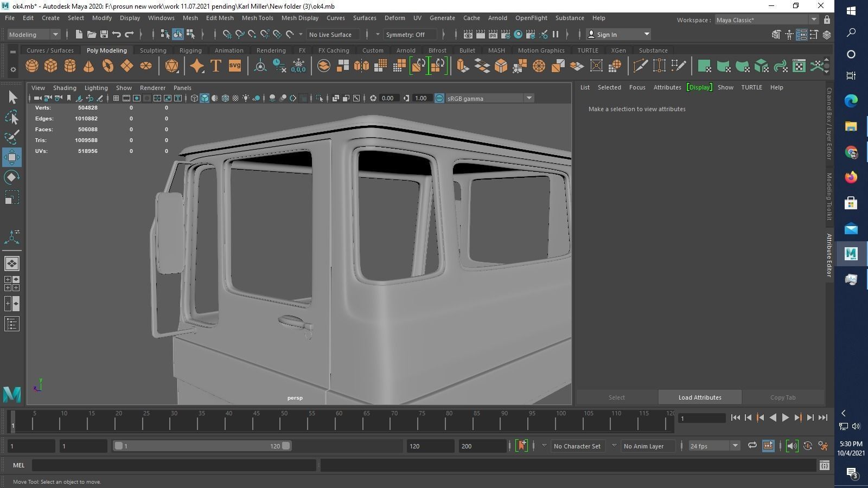Image resolution: width=868 pixels, height=488 pixels.
Task: Open the 24 fps frame rate dropdown
Action: click(714, 446)
